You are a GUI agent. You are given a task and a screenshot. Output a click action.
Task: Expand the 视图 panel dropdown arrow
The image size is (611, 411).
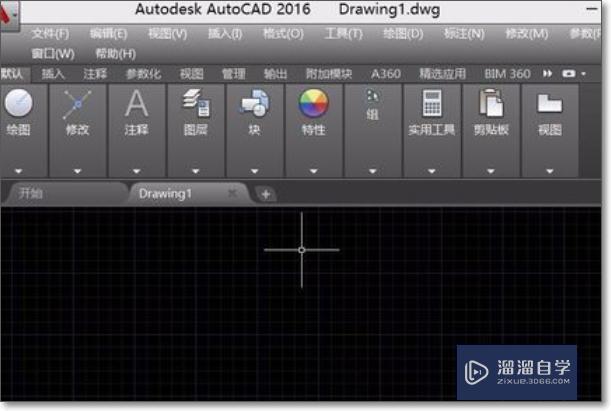pos(549,171)
